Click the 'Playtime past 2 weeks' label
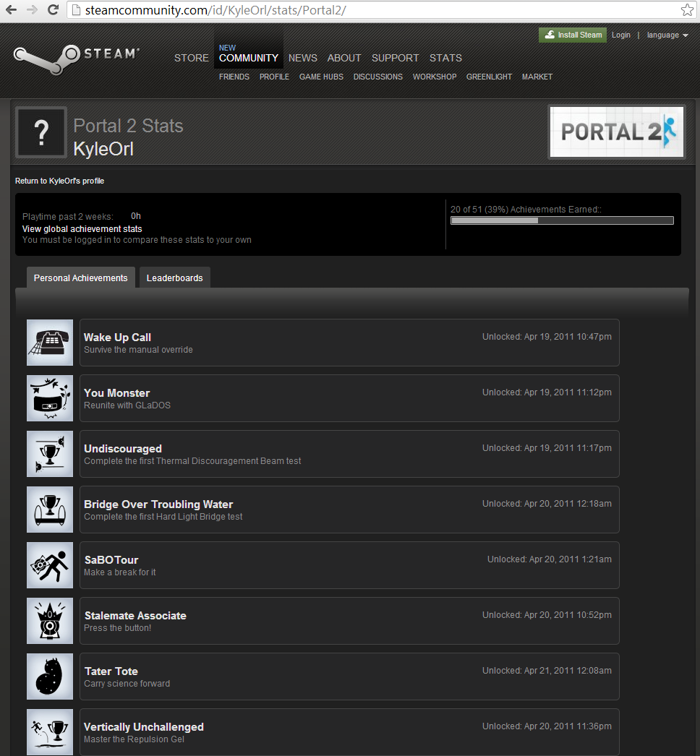The image size is (700, 756). tap(67, 217)
